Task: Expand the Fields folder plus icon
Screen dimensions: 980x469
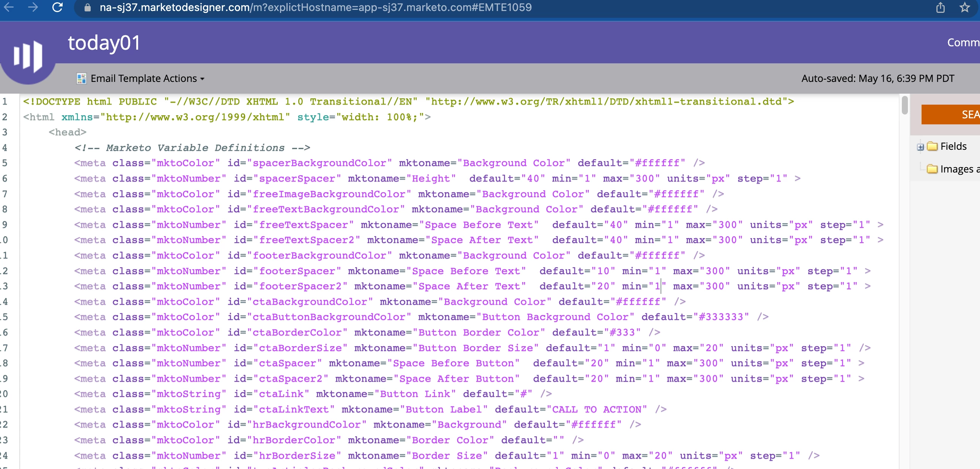Action: [x=920, y=147]
